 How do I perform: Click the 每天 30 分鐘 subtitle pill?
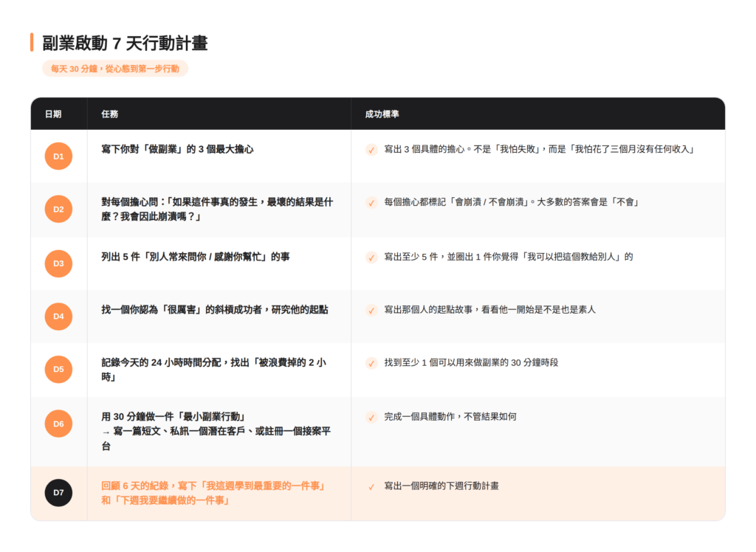[115, 69]
